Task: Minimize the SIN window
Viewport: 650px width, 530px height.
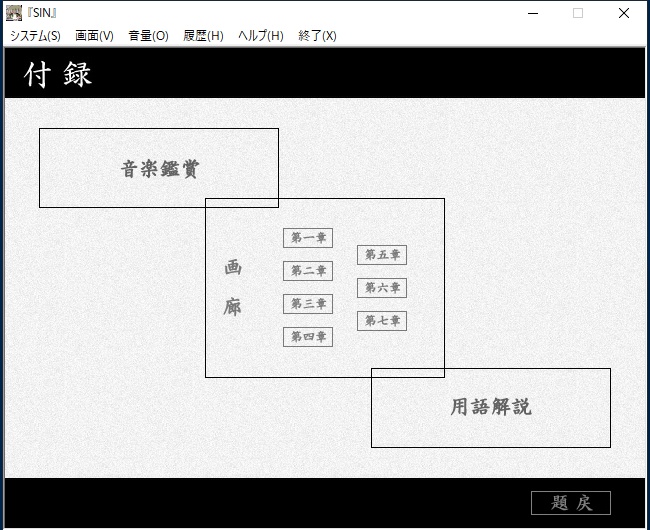Action: [x=533, y=13]
